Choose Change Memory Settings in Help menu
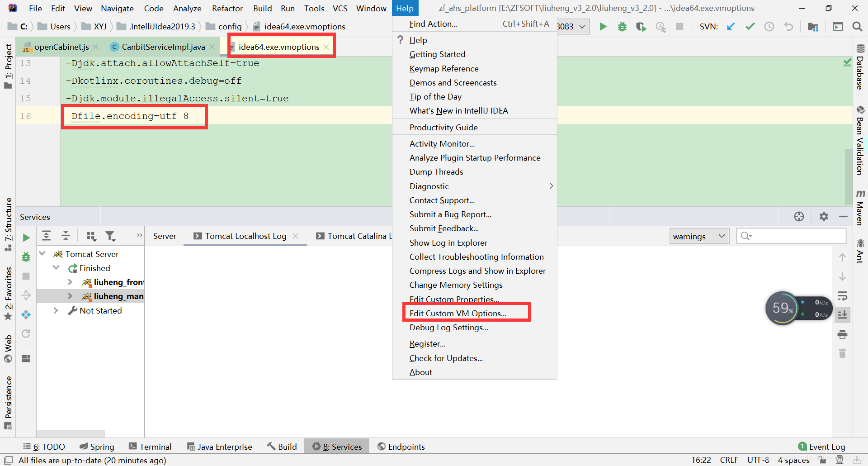This screenshot has width=868, height=466. point(474,285)
